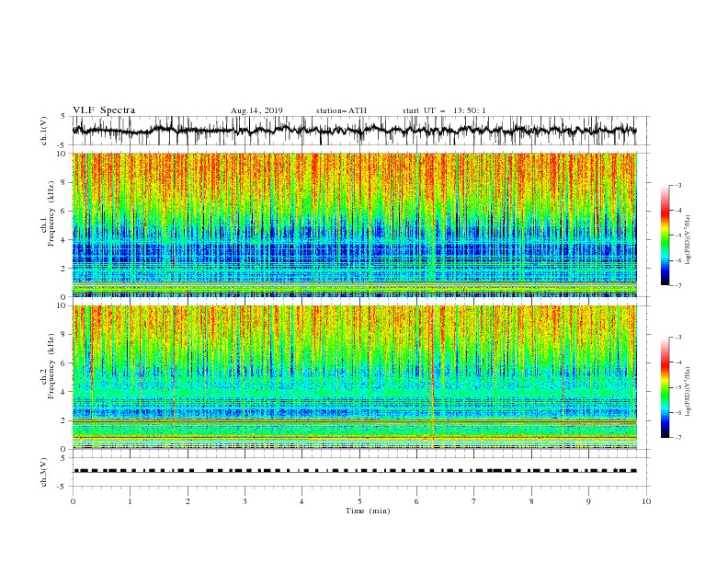
Task: Click the "ch.1(V)" waveform axis label
Action: pos(44,131)
